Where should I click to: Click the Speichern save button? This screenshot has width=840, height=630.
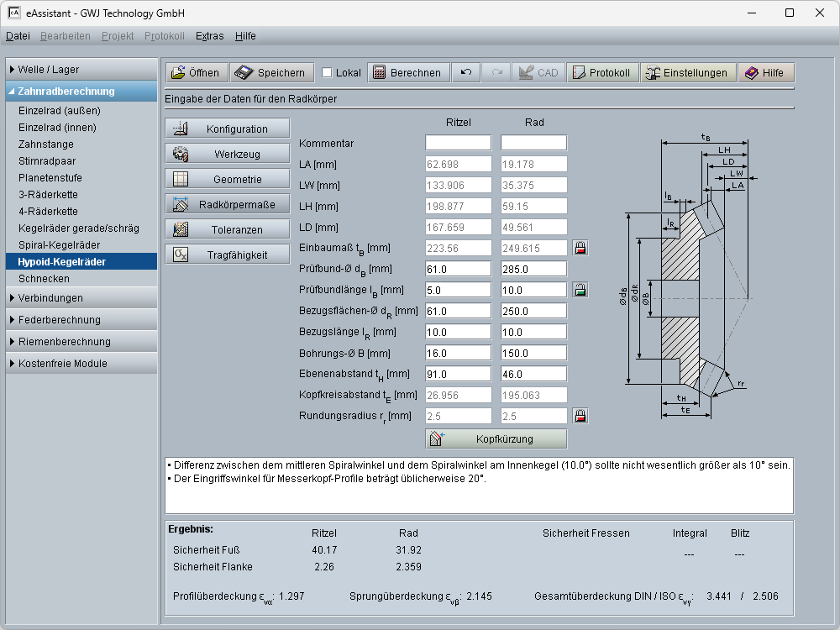click(x=272, y=73)
